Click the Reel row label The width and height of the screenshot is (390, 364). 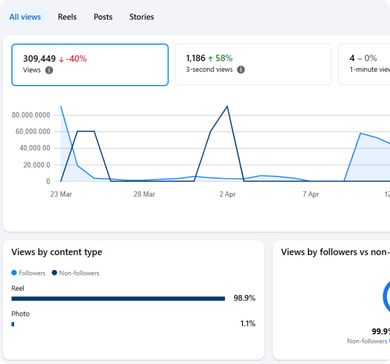click(18, 288)
